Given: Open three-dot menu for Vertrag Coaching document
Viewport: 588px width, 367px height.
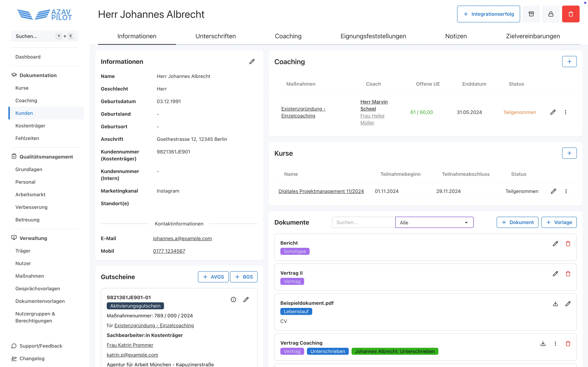Looking at the screenshot, I should (555, 344).
